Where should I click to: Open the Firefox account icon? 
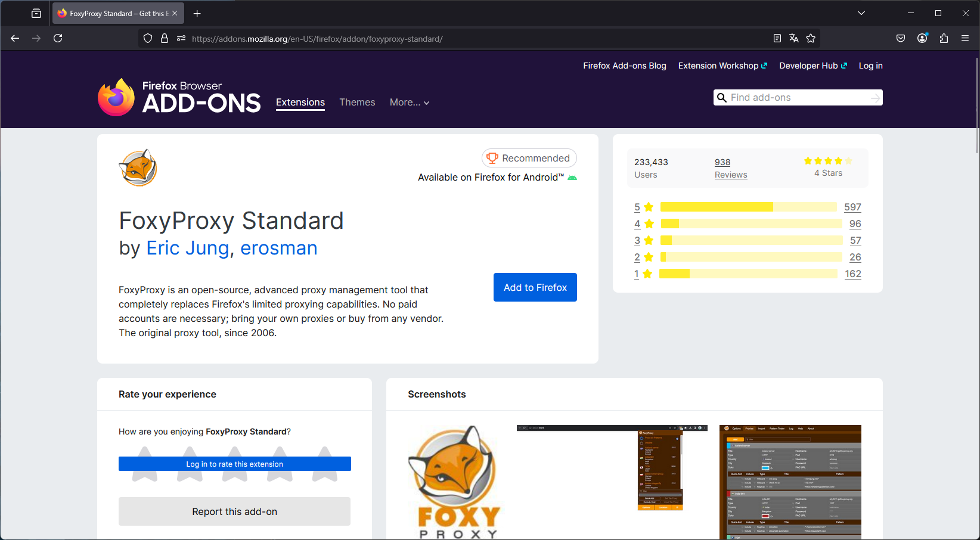tap(922, 38)
